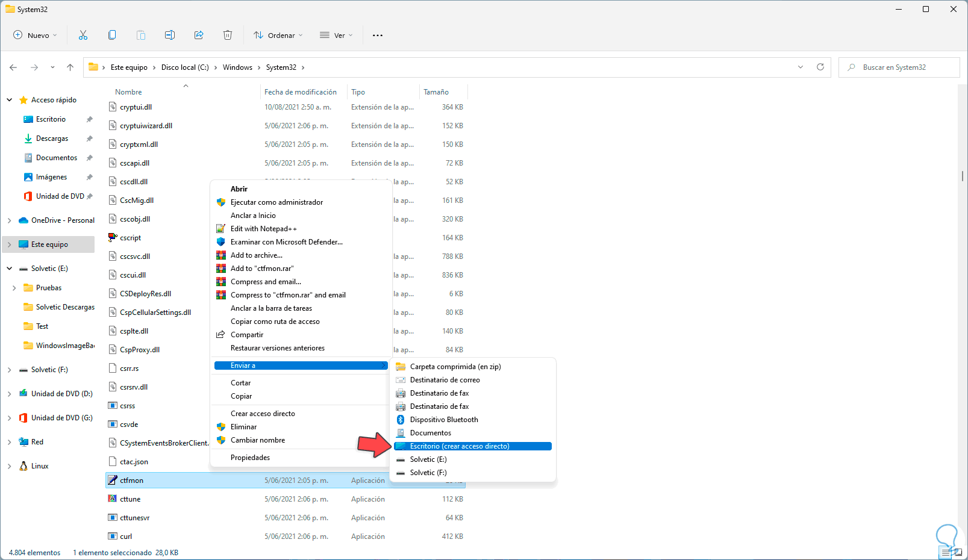Select Escritorio (crear acceso directo)

point(473,446)
